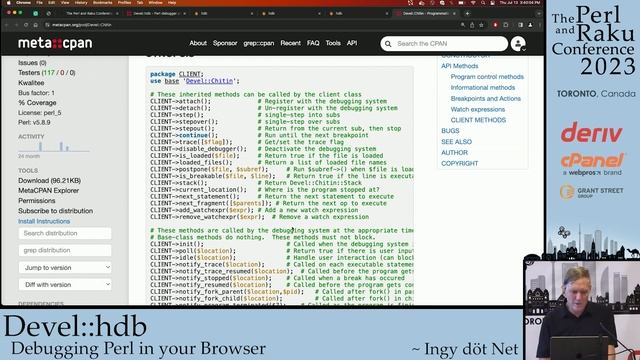Jump to BUGS section

pos(450,131)
